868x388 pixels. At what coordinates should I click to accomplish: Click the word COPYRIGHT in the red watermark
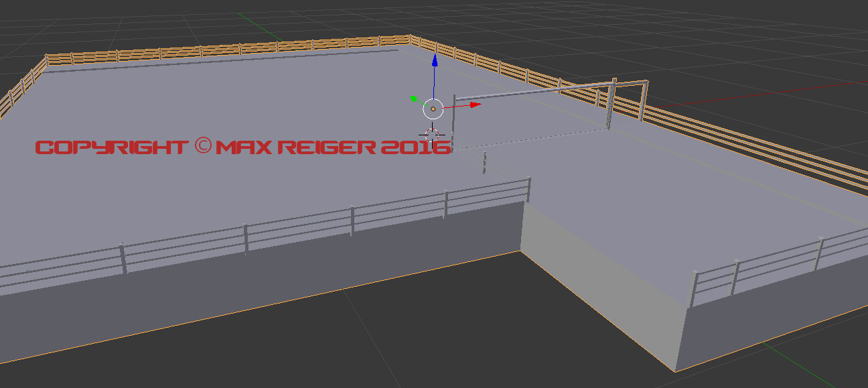(111, 147)
